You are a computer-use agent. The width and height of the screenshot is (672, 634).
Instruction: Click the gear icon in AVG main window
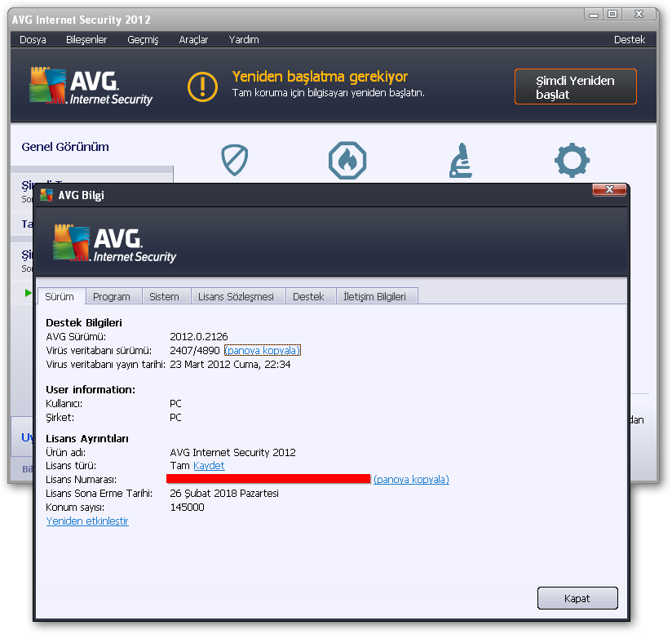[x=572, y=160]
